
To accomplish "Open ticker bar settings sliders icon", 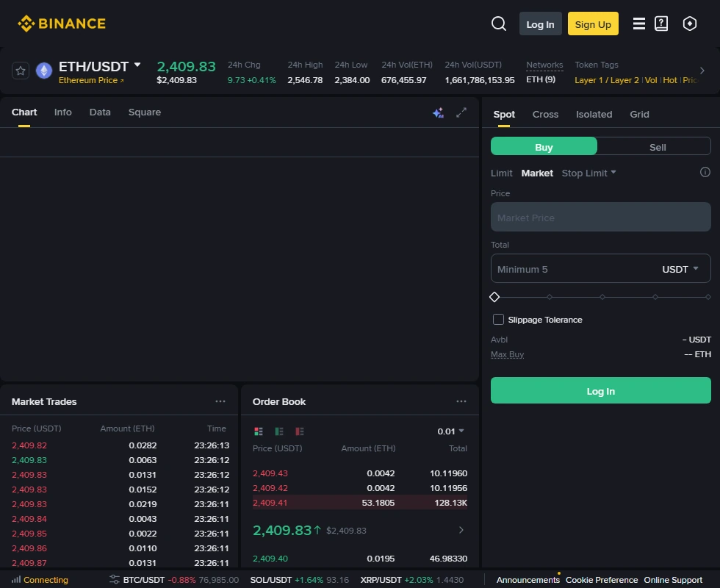I will coord(115,580).
